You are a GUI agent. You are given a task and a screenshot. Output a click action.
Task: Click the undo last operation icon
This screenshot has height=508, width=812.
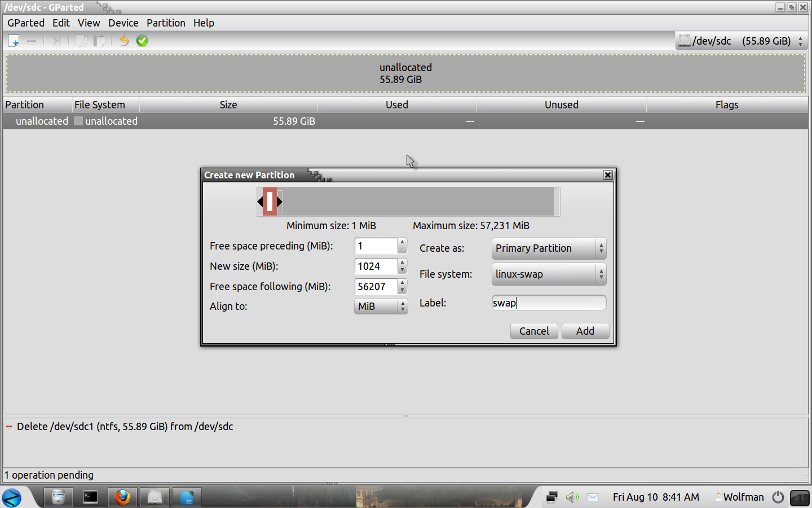(x=124, y=41)
